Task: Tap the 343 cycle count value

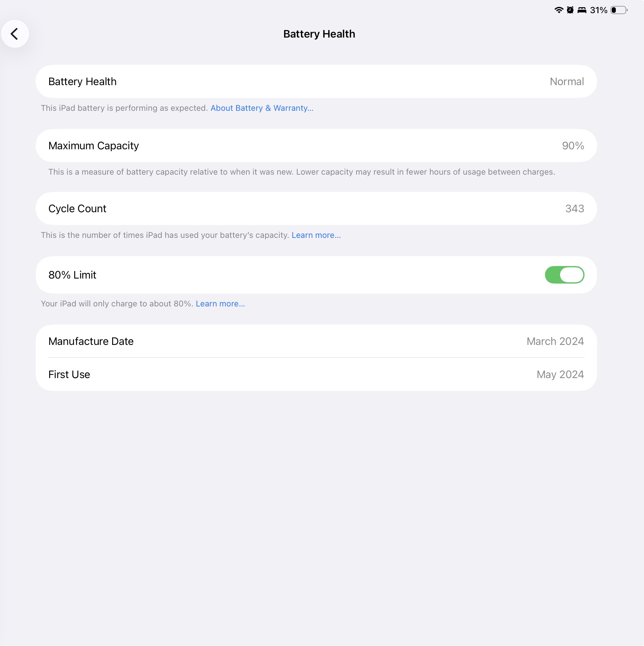Action: [574, 208]
